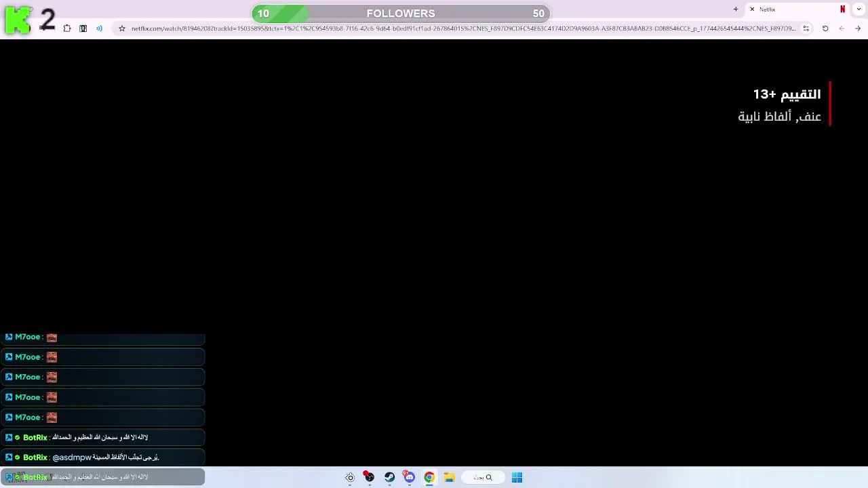
Task: Click the Netflix URL address field
Action: pyautogui.click(x=463, y=28)
